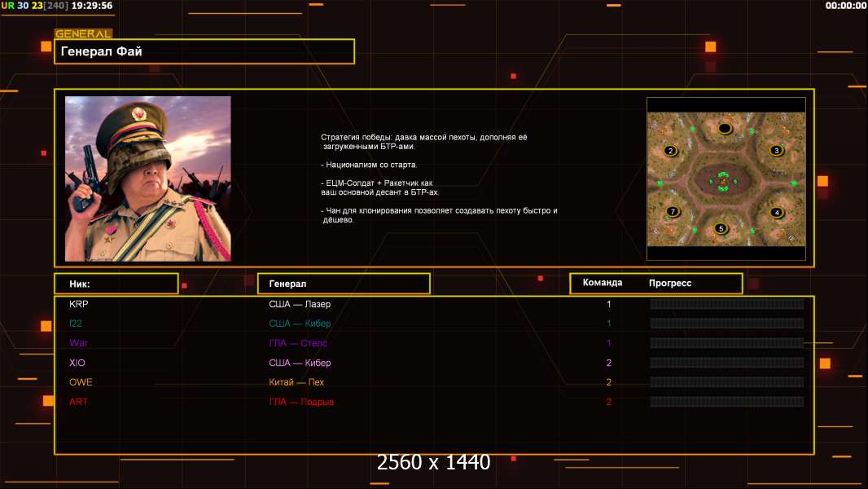The image size is (868, 489).
Task: Select player OWE in the list
Action: click(x=81, y=382)
